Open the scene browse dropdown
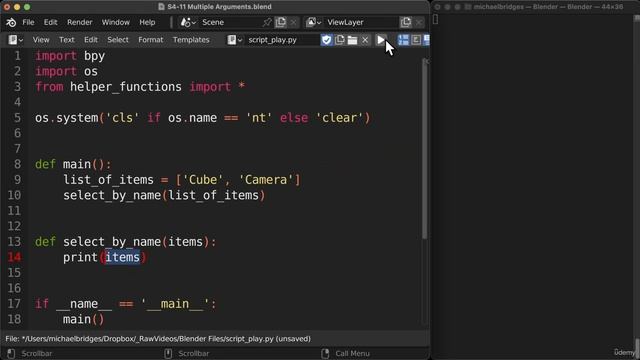 pyautogui.click(x=188, y=22)
